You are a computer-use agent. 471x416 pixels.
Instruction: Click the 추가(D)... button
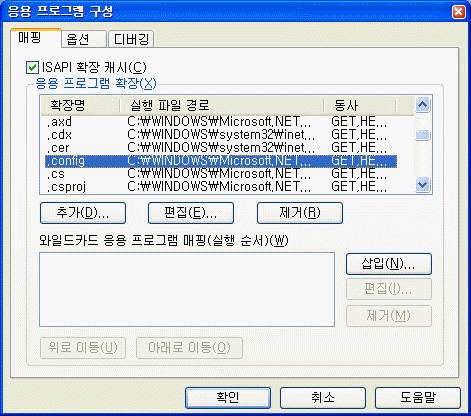click(83, 213)
